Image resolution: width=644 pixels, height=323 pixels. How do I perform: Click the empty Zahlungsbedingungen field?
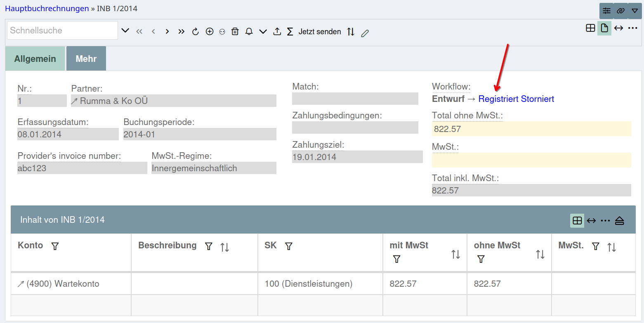(x=355, y=127)
